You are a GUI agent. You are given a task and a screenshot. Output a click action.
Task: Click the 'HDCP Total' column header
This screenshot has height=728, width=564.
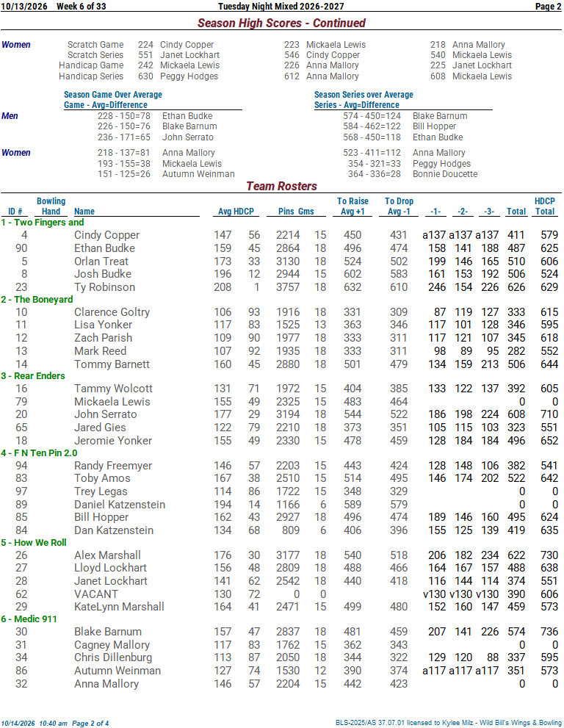[x=545, y=206]
